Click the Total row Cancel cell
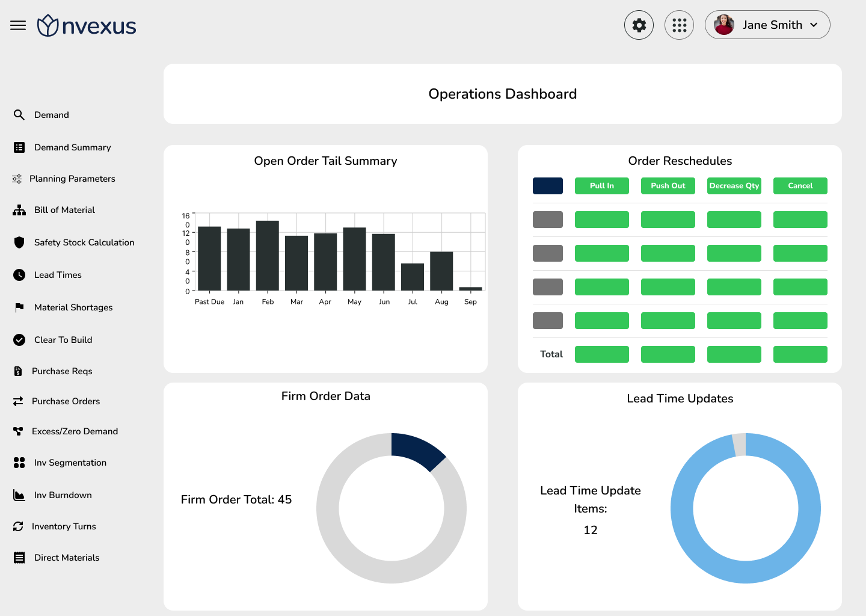 (x=800, y=354)
